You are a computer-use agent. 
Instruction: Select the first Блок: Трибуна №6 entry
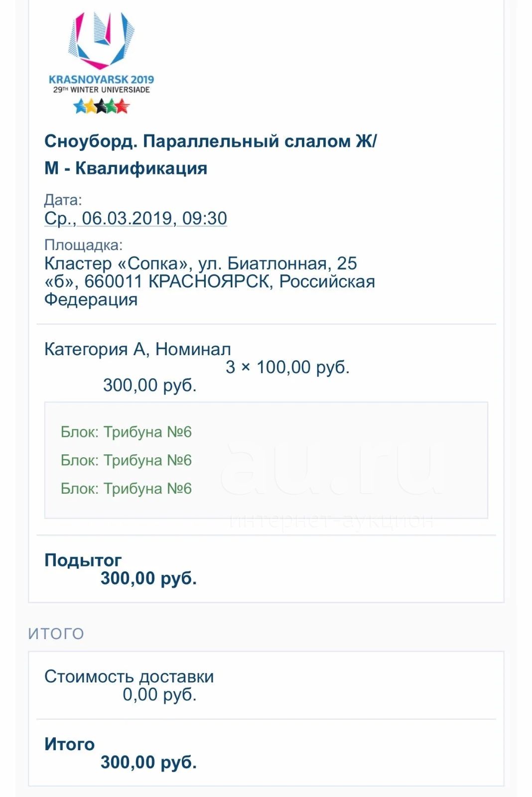(x=126, y=432)
